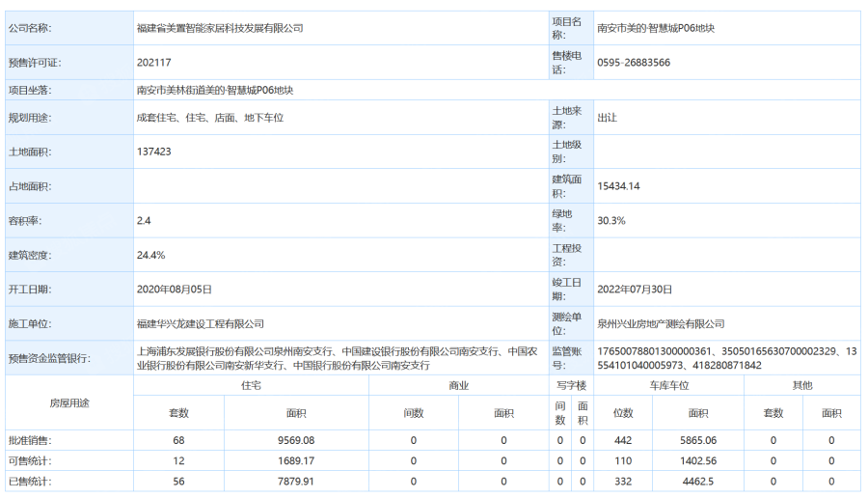
Task: Click the 其他 column group header
Action: [802, 385]
